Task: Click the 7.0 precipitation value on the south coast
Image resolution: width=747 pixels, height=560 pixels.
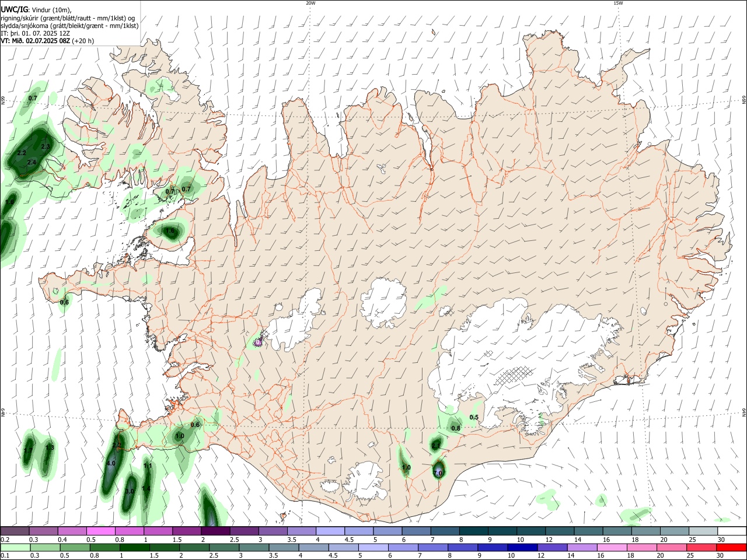Action: 438,474
